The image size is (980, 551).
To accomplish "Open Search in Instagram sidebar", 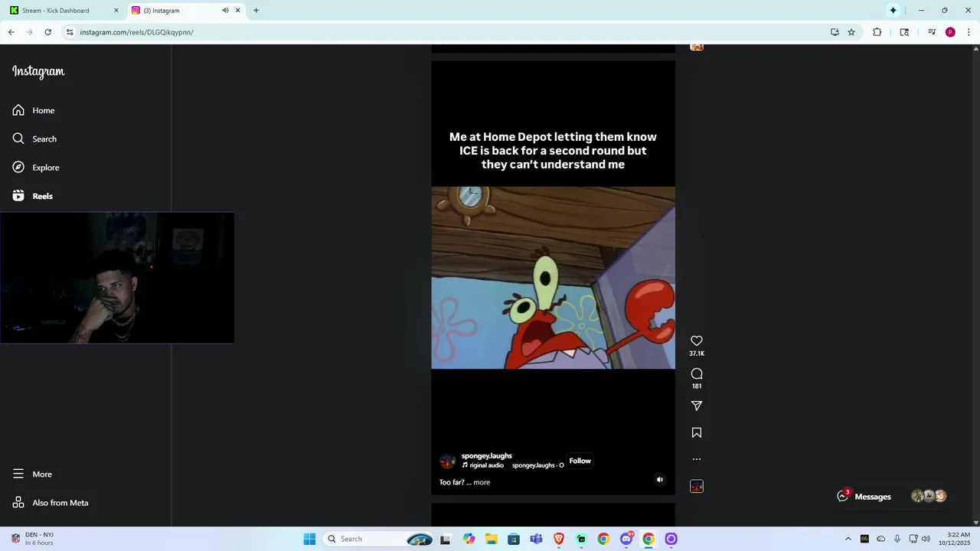I will pos(34,139).
